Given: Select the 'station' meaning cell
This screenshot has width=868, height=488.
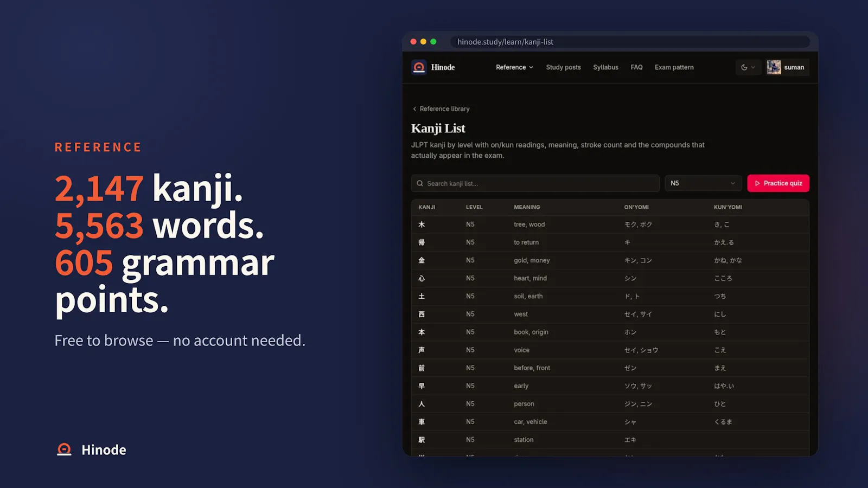Looking at the screenshot, I should coord(524,439).
